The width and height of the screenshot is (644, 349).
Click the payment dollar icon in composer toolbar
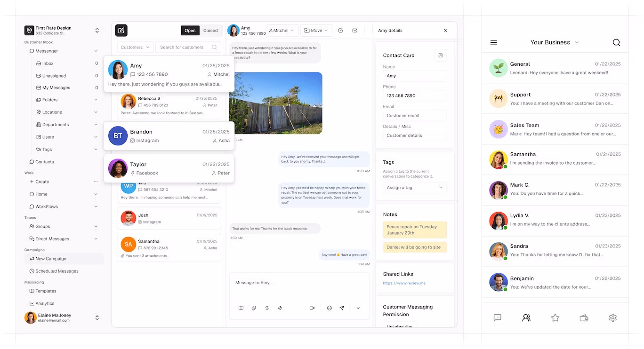[x=267, y=308]
